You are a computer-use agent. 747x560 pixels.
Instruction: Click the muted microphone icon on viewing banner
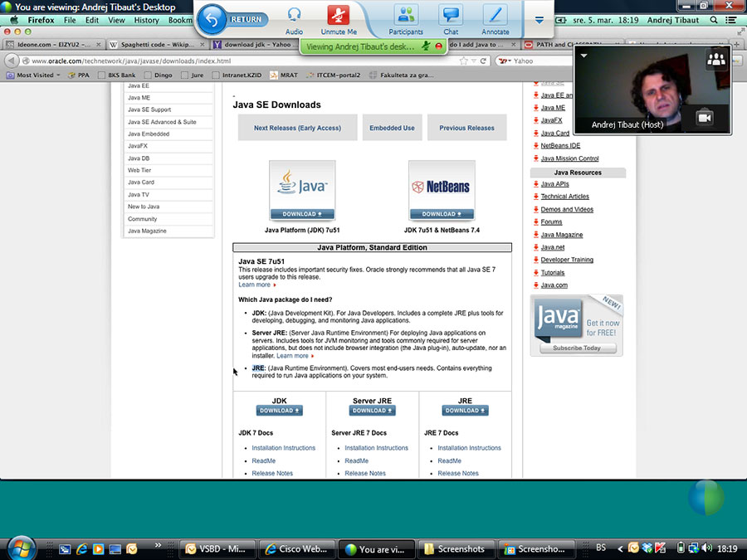(x=426, y=46)
